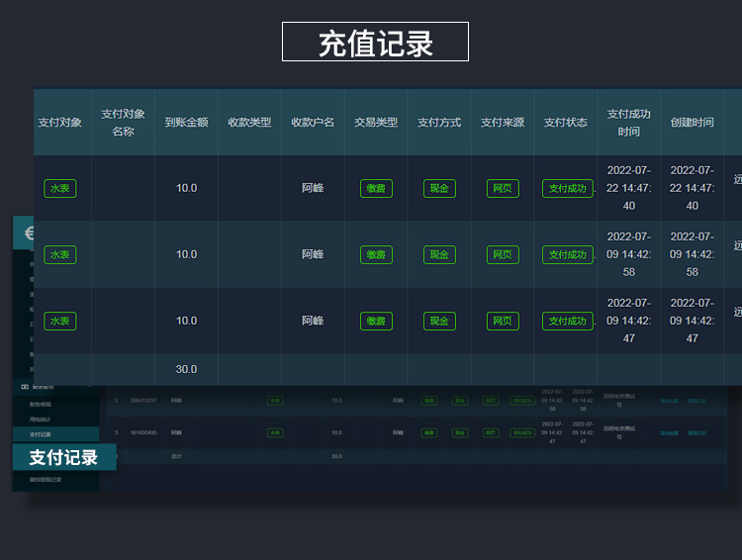
Task: Click the icon beside the expanded sidebar section
Action: coord(25,387)
